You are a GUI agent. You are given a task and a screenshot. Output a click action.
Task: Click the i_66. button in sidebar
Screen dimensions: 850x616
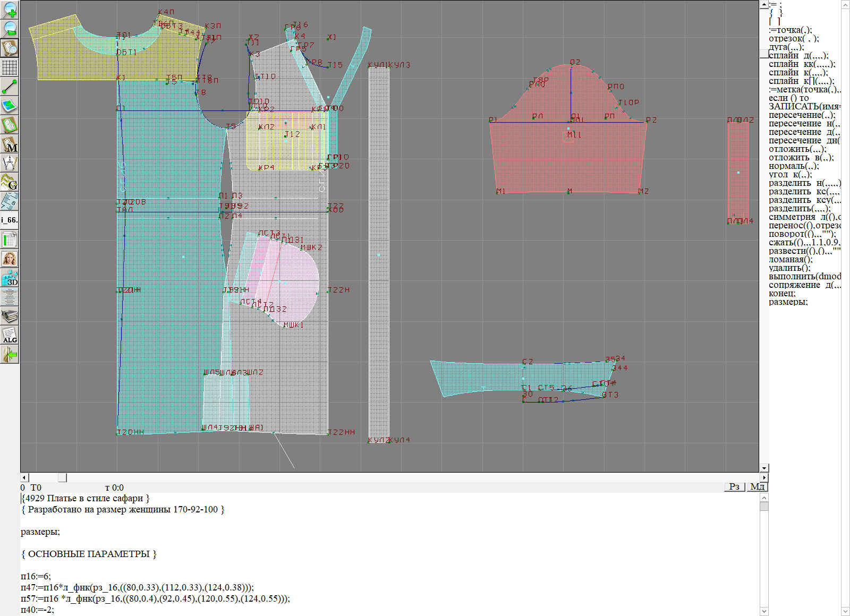tap(10, 220)
